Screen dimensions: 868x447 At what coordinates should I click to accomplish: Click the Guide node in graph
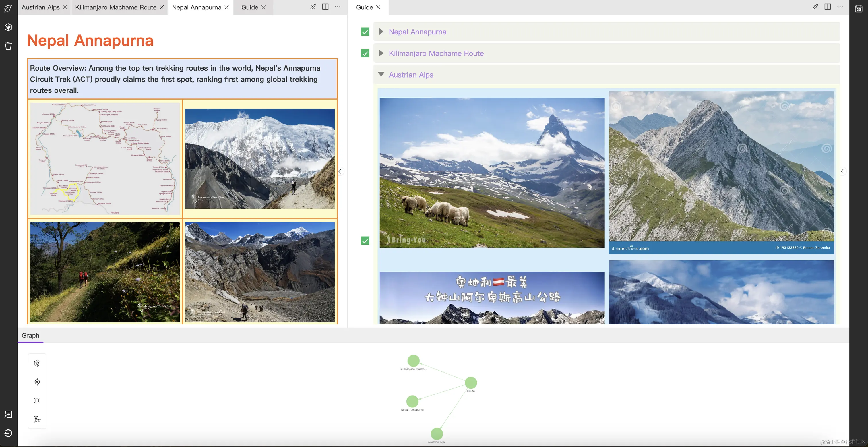tap(470, 382)
